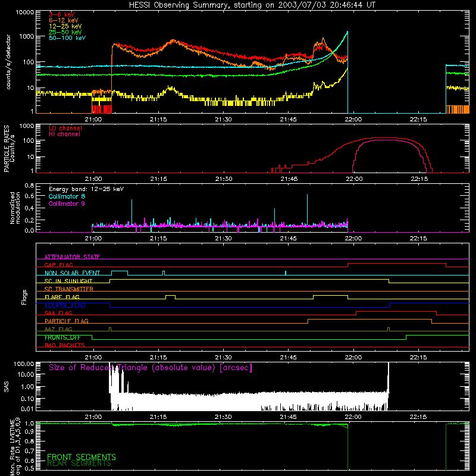This screenshot has height=476, width=476.
Task: Click the FLARE_FLAG label
Action: 62,297
